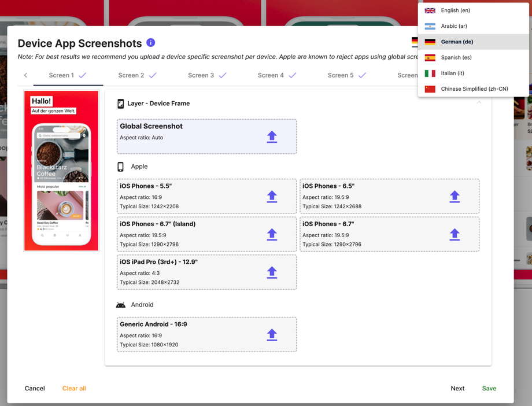Viewport: 532px width, 406px height.
Task: Click the left arrow to scroll screen tabs
Action: [x=25, y=75]
